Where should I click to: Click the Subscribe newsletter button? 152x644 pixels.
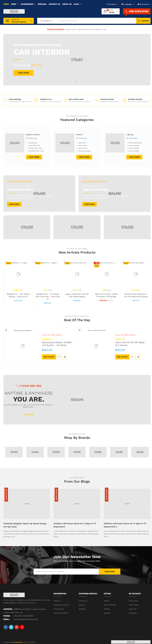(109, 571)
